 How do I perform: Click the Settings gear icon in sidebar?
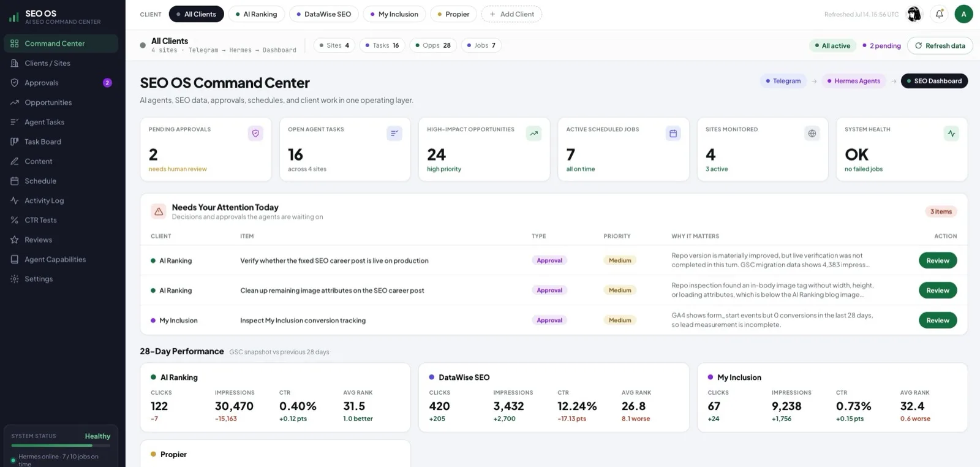[x=15, y=279]
